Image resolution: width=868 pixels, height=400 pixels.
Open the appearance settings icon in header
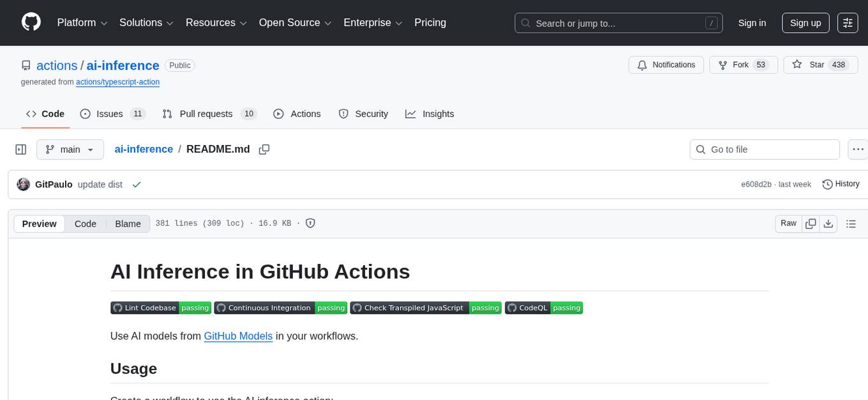pyautogui.click(x=848, y=23)
